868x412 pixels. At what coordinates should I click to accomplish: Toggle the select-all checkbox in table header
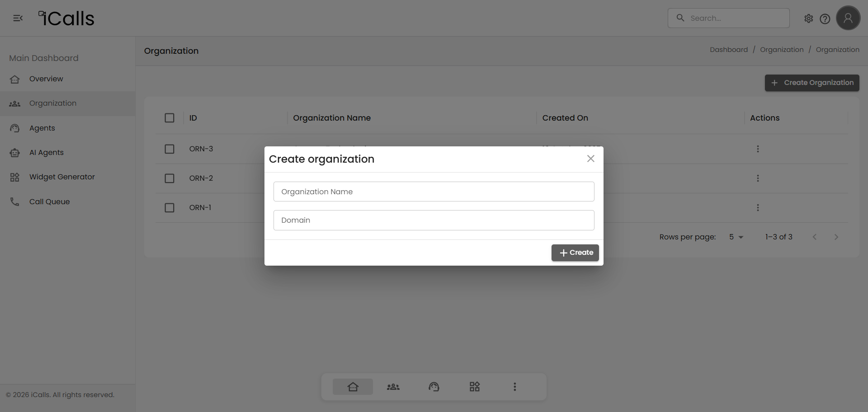pyautogui.click(x=170, y=118)
